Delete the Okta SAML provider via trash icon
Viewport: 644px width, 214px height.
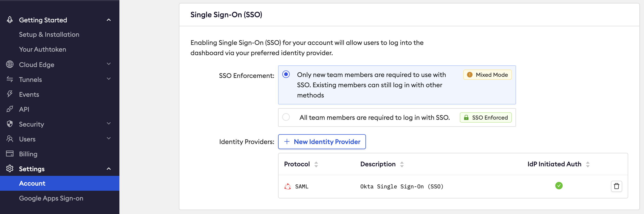click(617, 186)
